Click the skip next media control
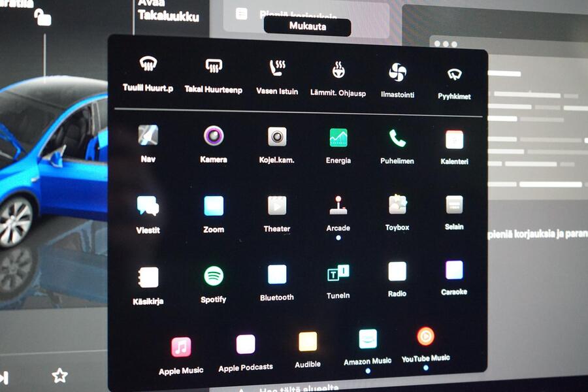588x392 pixels. click(x=3, y=378)
